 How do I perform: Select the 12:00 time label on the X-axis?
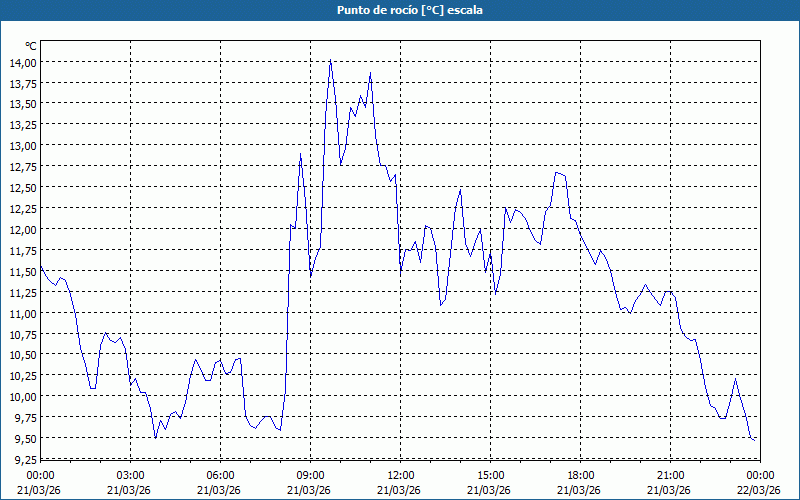[x=401, y=475]
